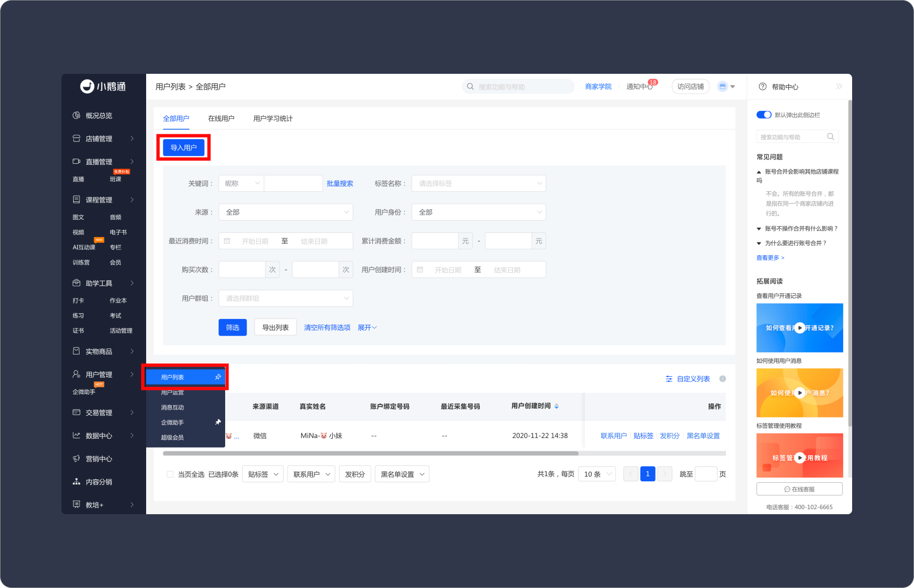The height and width of the screenshot is (588, 914).
Task: Click the info icon next to 自定义列表
Action: [722, 379]
